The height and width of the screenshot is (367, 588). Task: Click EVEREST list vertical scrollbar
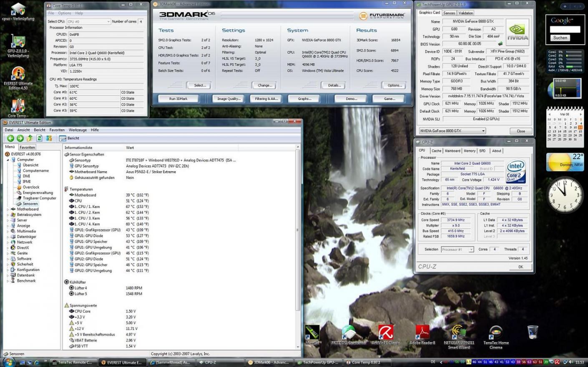point(298,247)
